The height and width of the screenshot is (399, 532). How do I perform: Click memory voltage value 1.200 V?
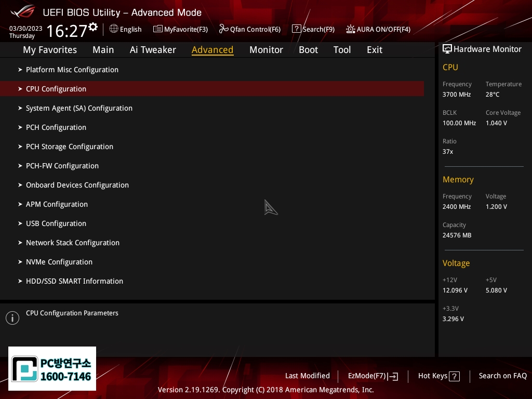click(x=496, y=207)
